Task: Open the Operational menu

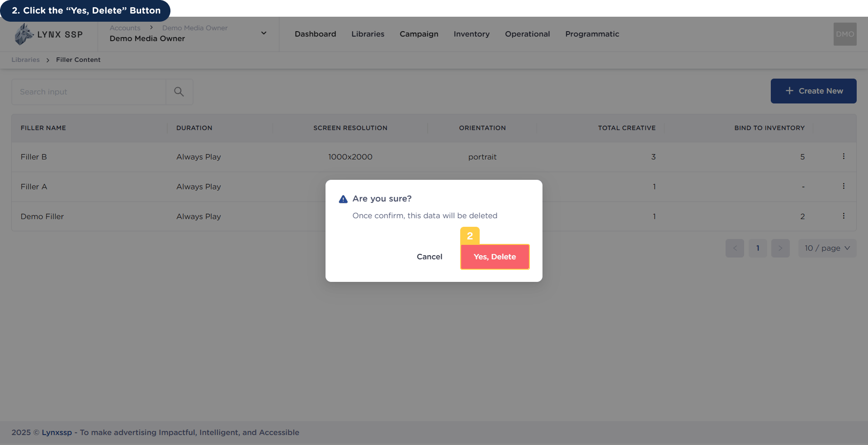Action: click(x=527, y=34)
